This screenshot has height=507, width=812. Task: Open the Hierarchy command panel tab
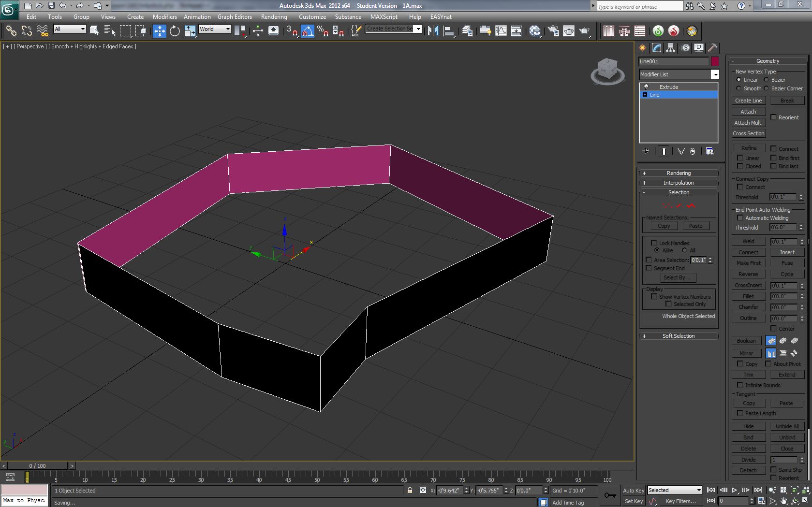670,48
